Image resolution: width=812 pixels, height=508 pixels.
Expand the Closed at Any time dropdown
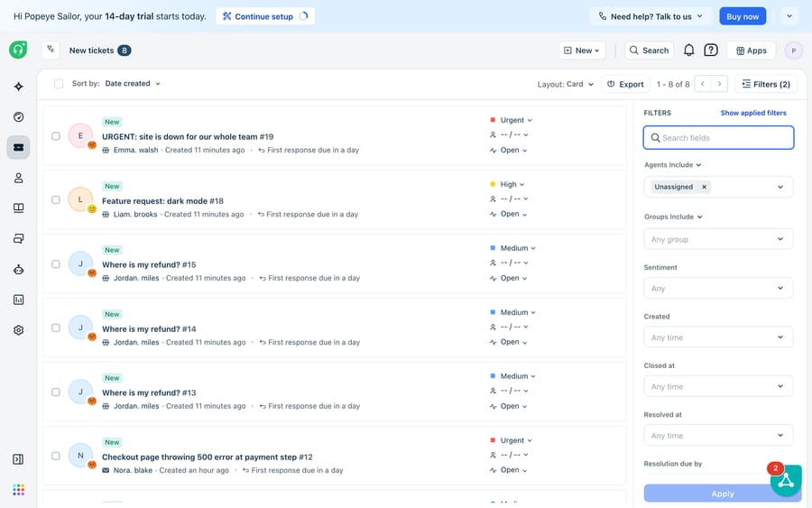click(718, 387)
